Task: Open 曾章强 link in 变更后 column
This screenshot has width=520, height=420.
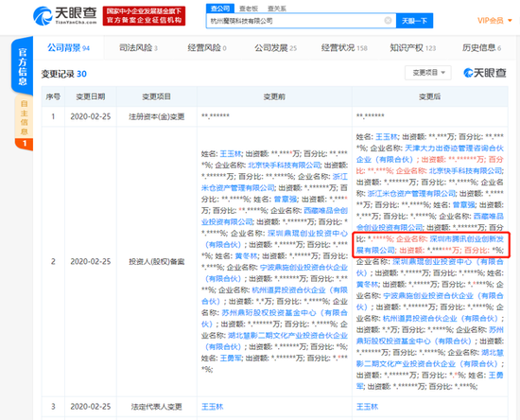Action: click(x=464, y=204)
